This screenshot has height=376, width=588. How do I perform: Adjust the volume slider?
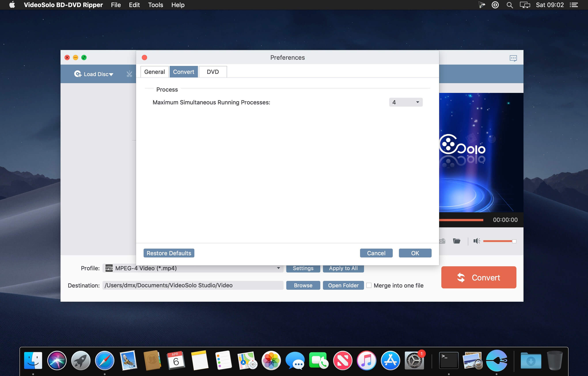click(499, 241)
